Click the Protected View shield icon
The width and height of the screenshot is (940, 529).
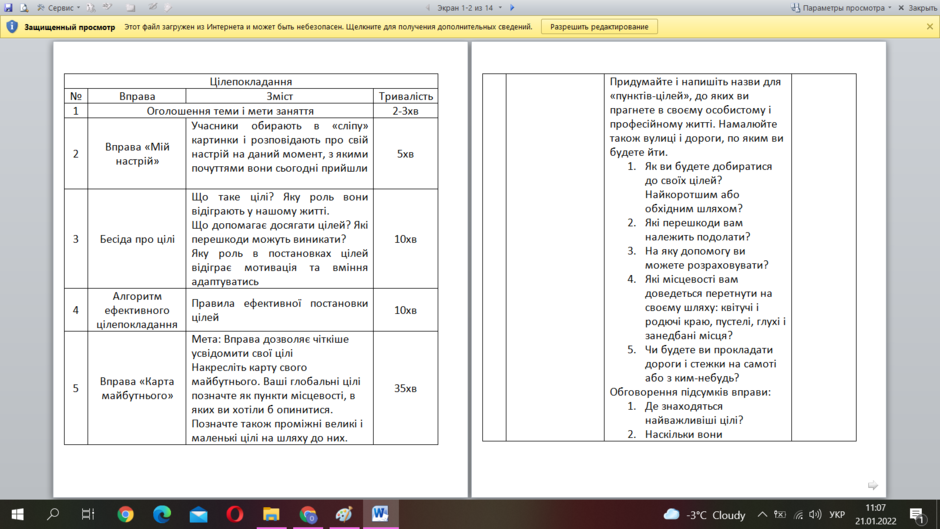click(x=12, y=27)
